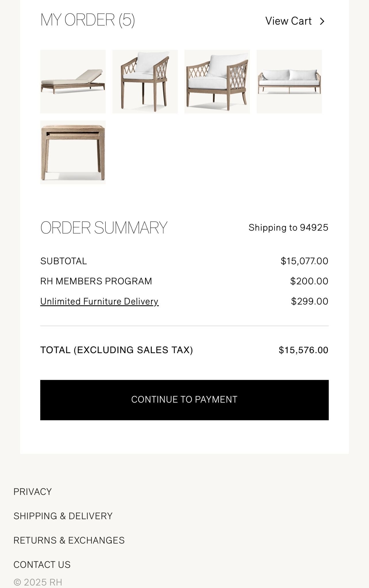369x588 pixels.
Task: Open the wooden side table thumbnail
Action: tap(72, 153)
